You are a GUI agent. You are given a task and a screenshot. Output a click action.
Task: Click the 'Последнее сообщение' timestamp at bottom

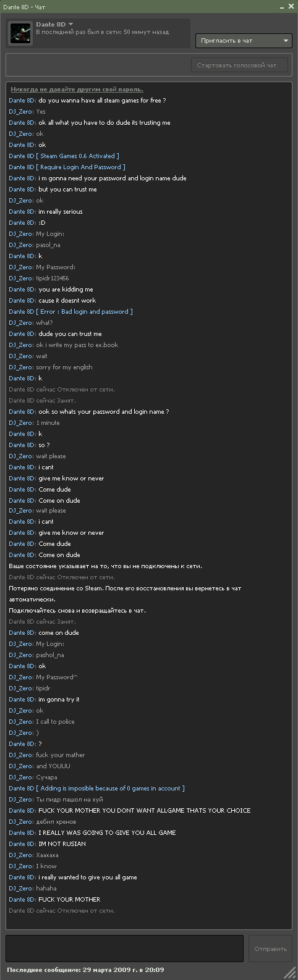(85, 970)
